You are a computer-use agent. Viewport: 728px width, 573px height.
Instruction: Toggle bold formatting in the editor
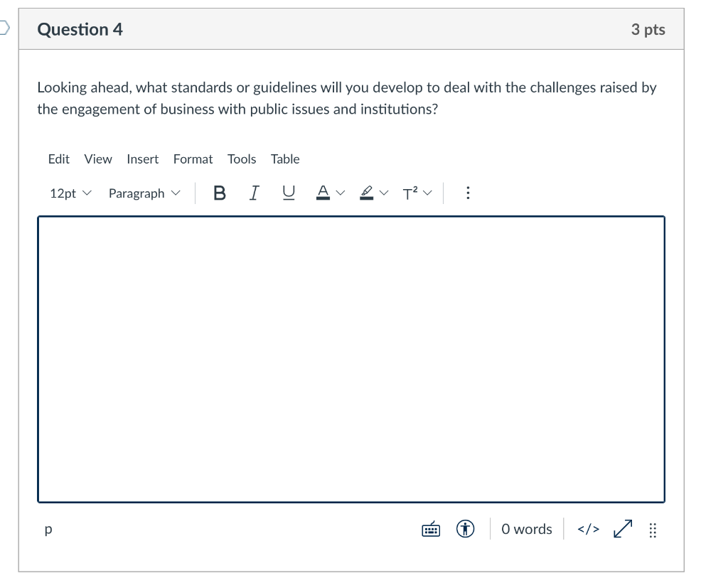pyautogui.click(x=219, y=193)
